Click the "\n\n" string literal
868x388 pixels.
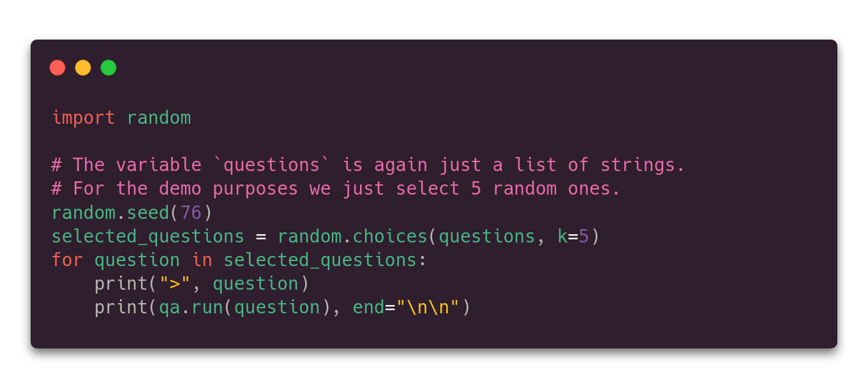click(x=428, y=308)
